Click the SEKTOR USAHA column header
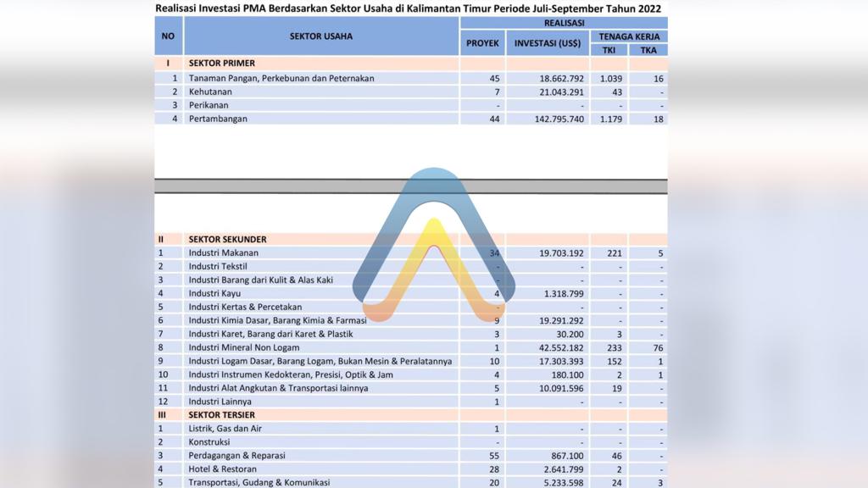Screen dimensions: 868x488 click(x=320, y=36)
